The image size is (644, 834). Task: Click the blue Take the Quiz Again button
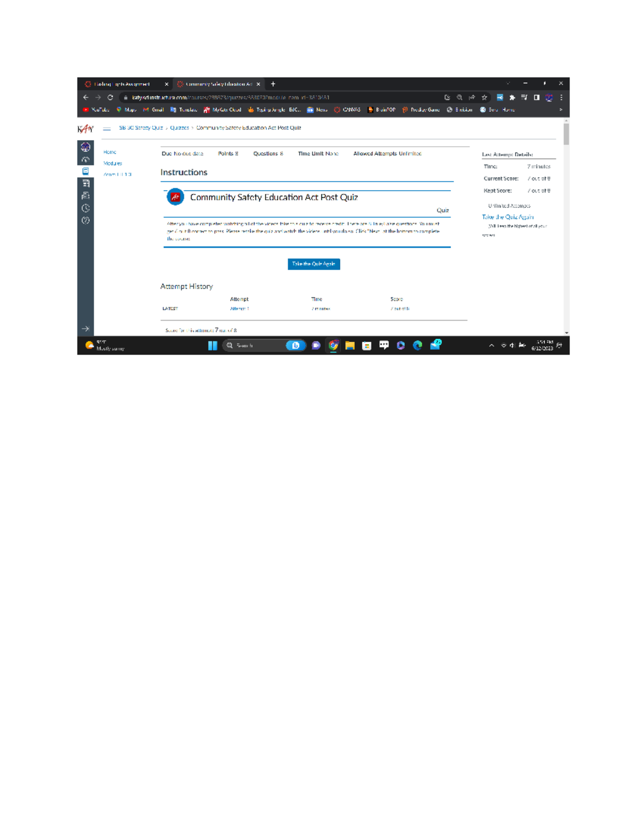point(314,264)
